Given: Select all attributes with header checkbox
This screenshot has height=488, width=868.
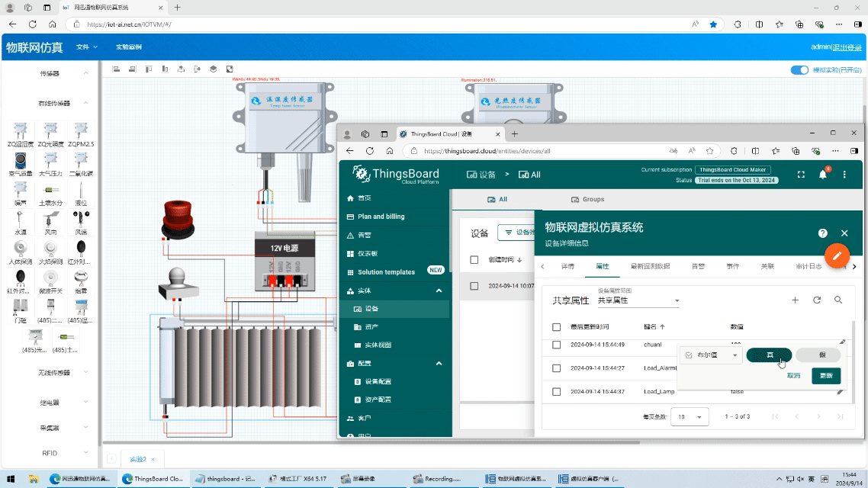Looking at the screenshot, I should (556, 326).
